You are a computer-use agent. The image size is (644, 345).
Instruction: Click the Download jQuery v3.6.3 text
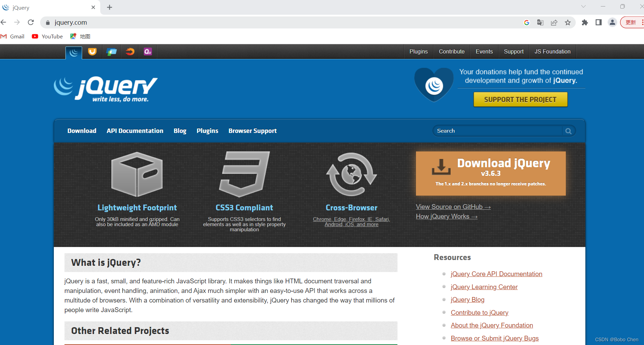503,167
